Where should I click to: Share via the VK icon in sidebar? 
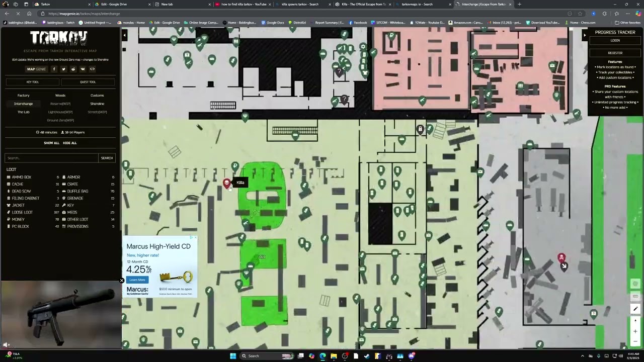[83, 69]
